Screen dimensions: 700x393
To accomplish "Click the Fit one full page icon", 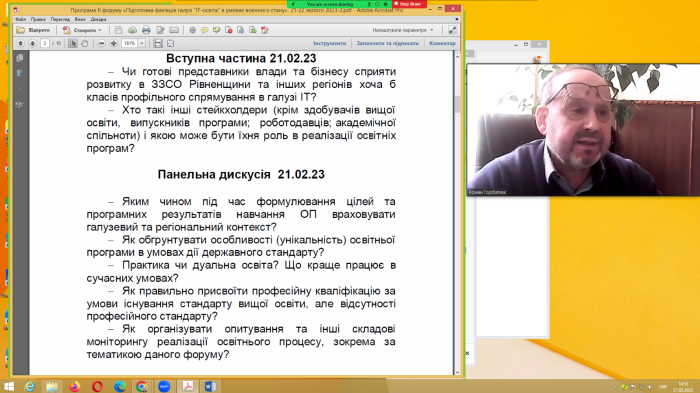I will pos(170,43).
